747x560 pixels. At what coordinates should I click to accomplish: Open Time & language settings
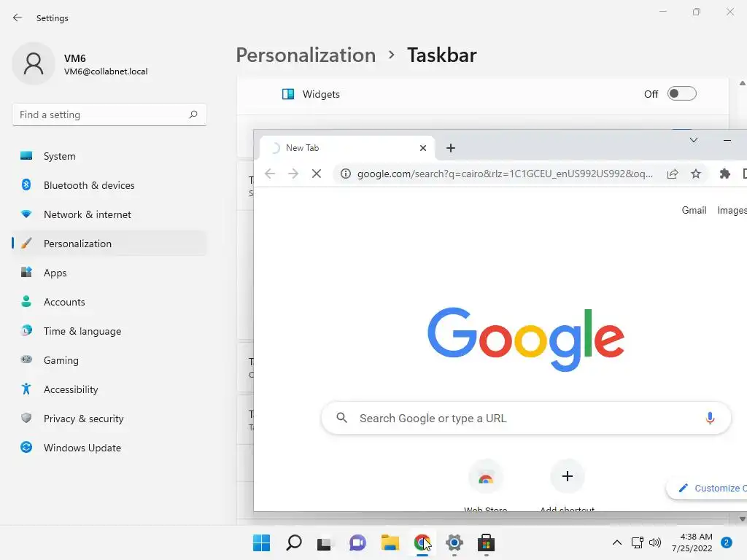tap(109, 331)
